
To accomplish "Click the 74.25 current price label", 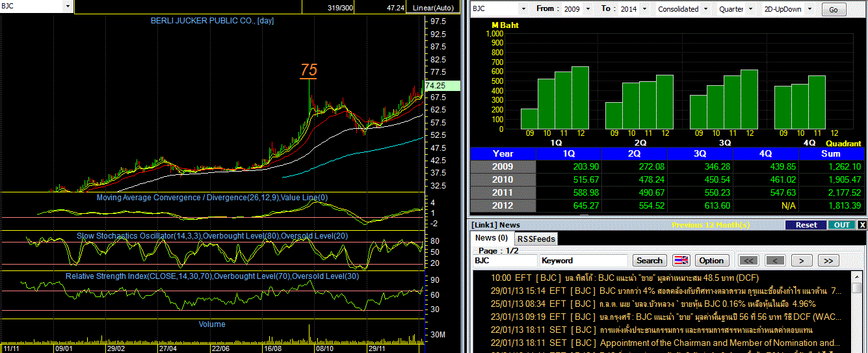I will pyautogui.click(x=441, y=86).
